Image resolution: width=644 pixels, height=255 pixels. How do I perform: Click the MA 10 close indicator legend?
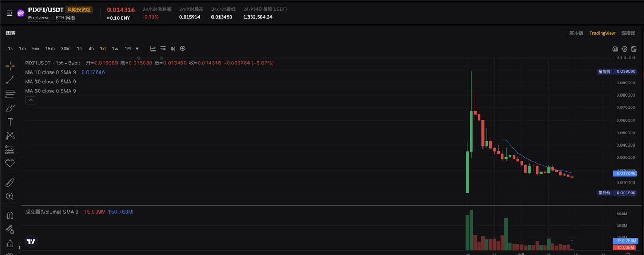click(50, 72)
